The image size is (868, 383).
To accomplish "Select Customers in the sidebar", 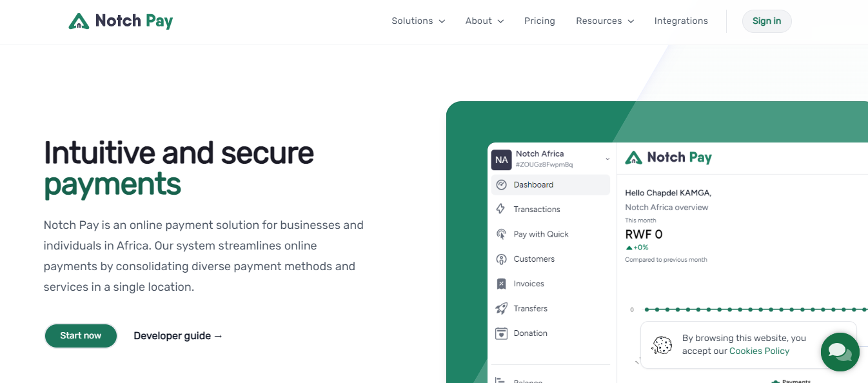I will pyautogui.click(x=534, y=259).
